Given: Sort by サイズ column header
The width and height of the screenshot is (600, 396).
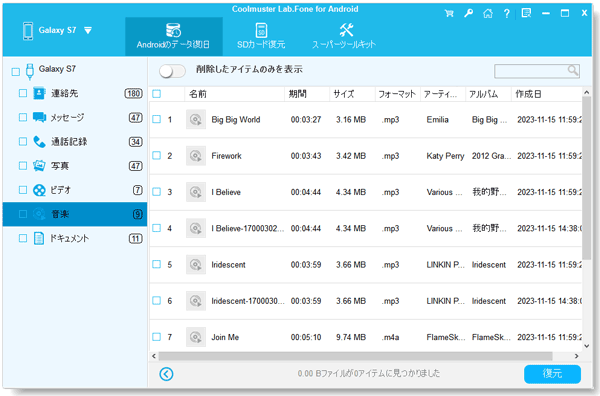Looking at the screenshot, I should click(x=352, y=94).
